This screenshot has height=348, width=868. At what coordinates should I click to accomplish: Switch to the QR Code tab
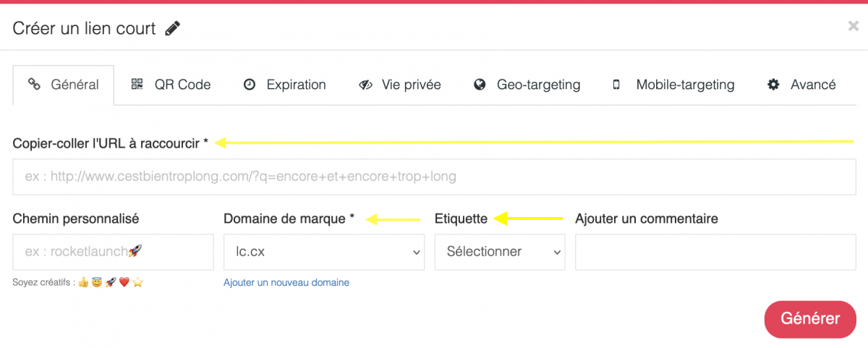point(171,85)
